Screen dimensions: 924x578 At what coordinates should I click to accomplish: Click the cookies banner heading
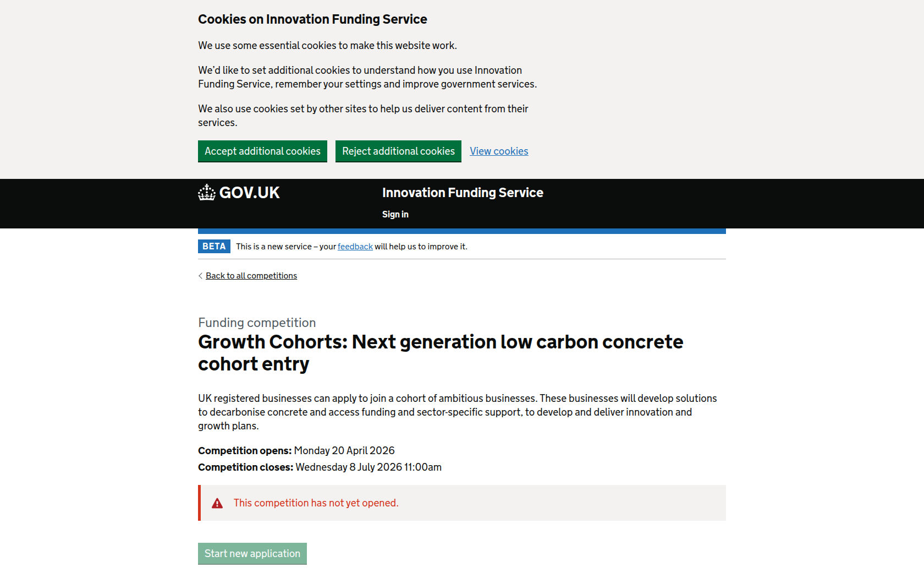pos(312,19)
